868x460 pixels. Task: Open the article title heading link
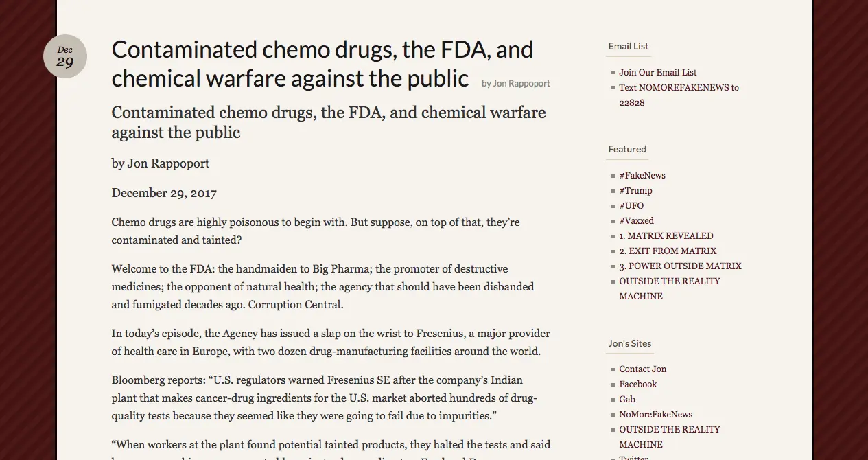click(322, 64)
